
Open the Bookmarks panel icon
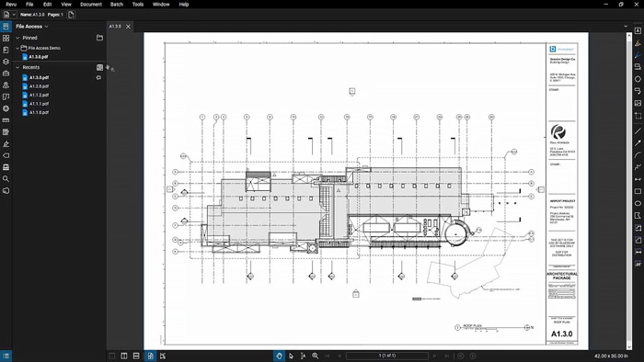[6, 50]
